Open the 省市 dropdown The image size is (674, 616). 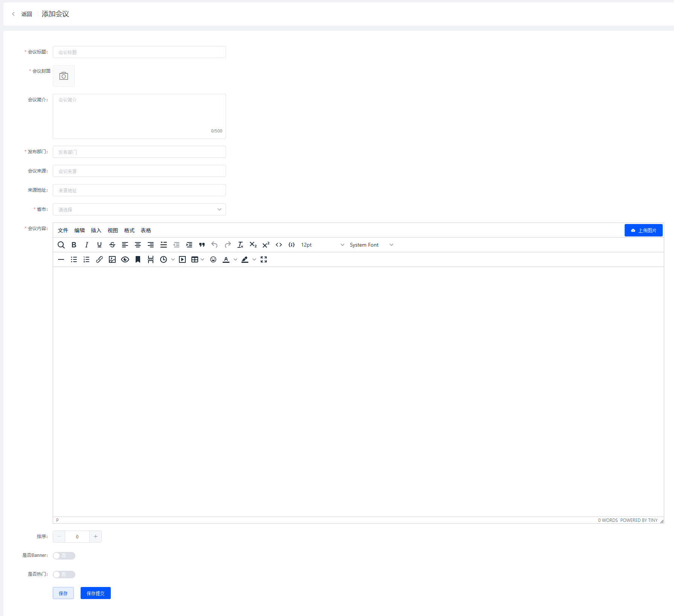139,209
